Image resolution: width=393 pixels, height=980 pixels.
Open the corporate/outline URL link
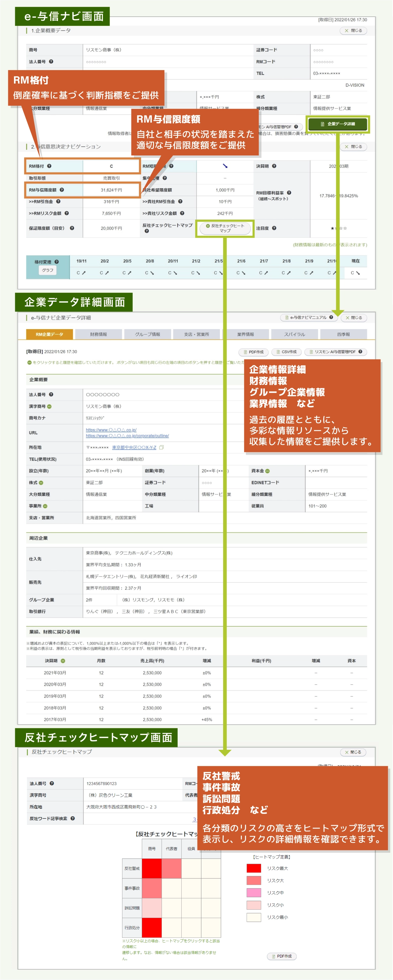pyautogui.click(x=127, y=436)
